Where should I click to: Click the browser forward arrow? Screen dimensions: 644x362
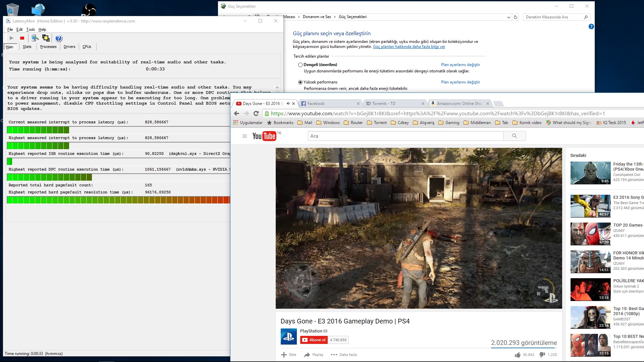246,113
